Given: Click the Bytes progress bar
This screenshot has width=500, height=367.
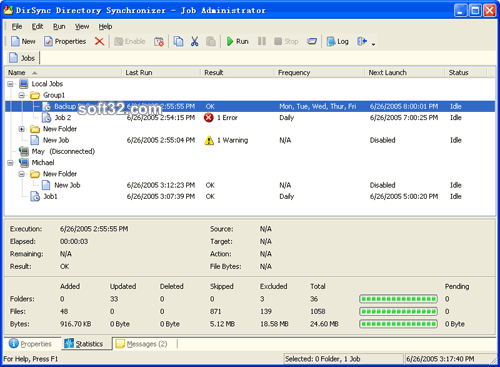Looking at the screenshot, I should (398, 324).
